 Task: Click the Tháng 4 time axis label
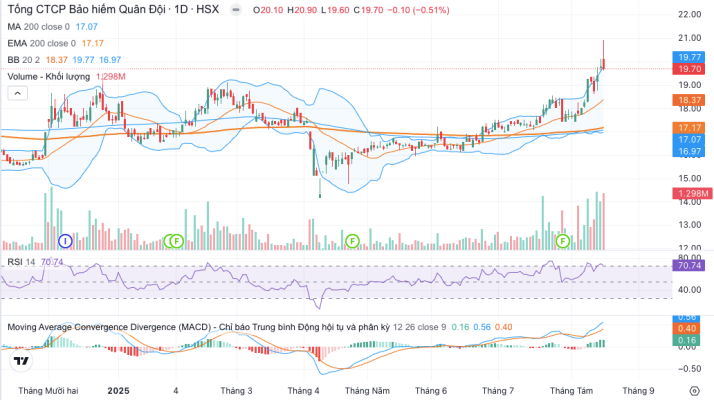[x=303, y=391]
